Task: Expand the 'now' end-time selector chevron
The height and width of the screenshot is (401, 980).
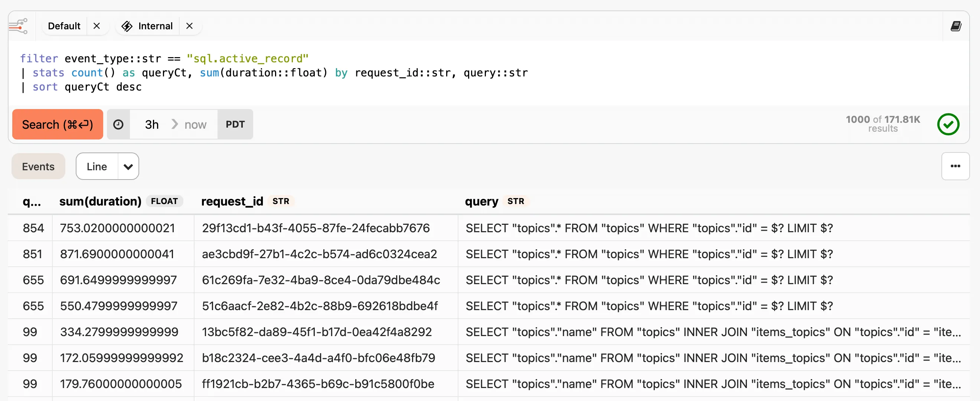Action: tap(174, 124)
